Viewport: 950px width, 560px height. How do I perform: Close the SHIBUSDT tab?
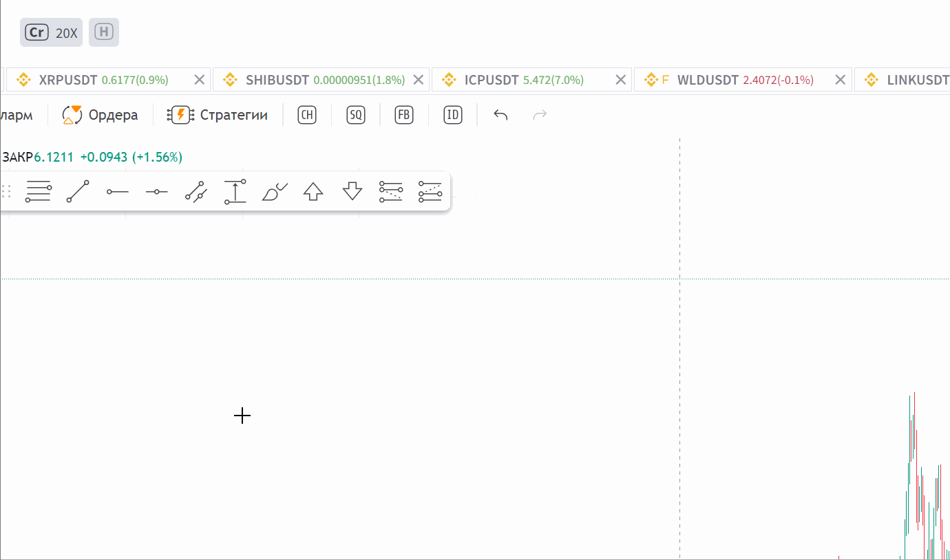pos(418,80)
